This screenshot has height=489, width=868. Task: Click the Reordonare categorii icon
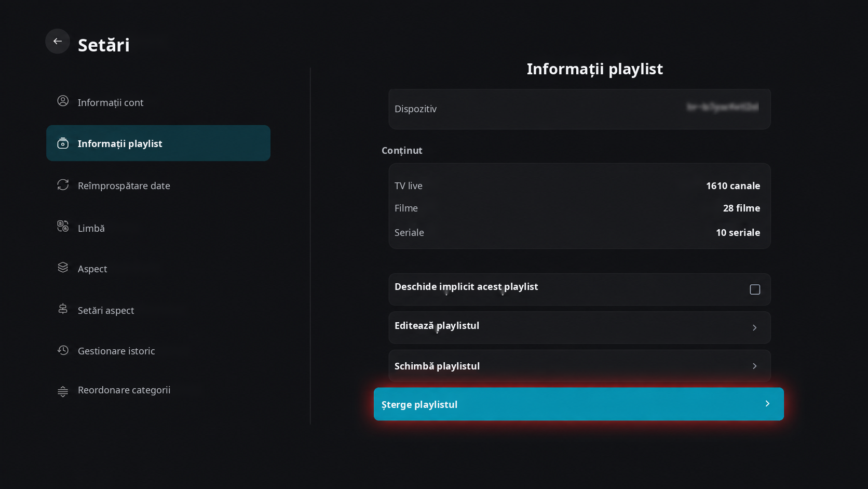(63, 391)
